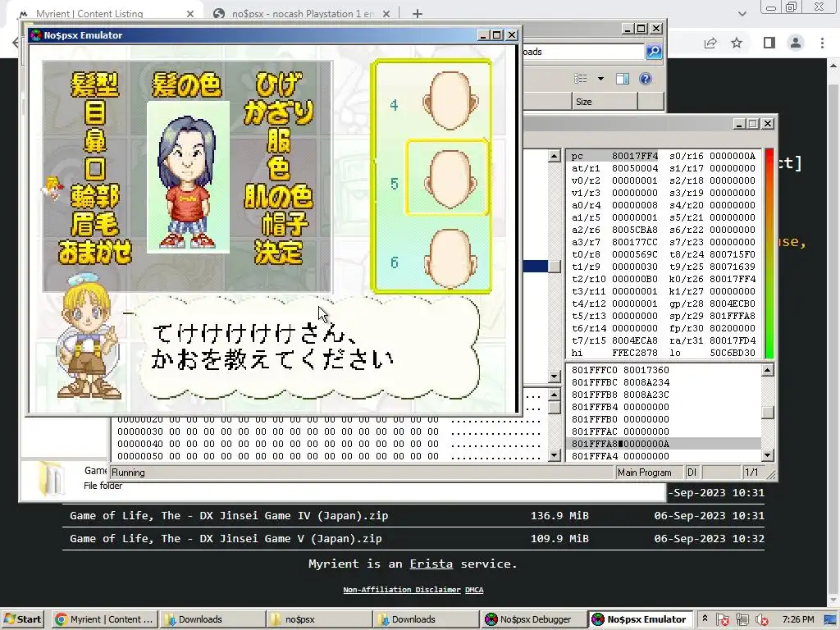The height and width of the screenshot is (630, 840).
Task: Bookmark this page star icon
Action: [737, 43]
